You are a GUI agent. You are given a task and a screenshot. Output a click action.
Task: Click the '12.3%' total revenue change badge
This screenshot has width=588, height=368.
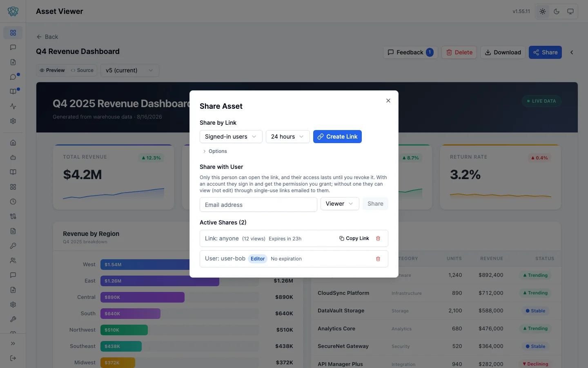coord(151,158)
